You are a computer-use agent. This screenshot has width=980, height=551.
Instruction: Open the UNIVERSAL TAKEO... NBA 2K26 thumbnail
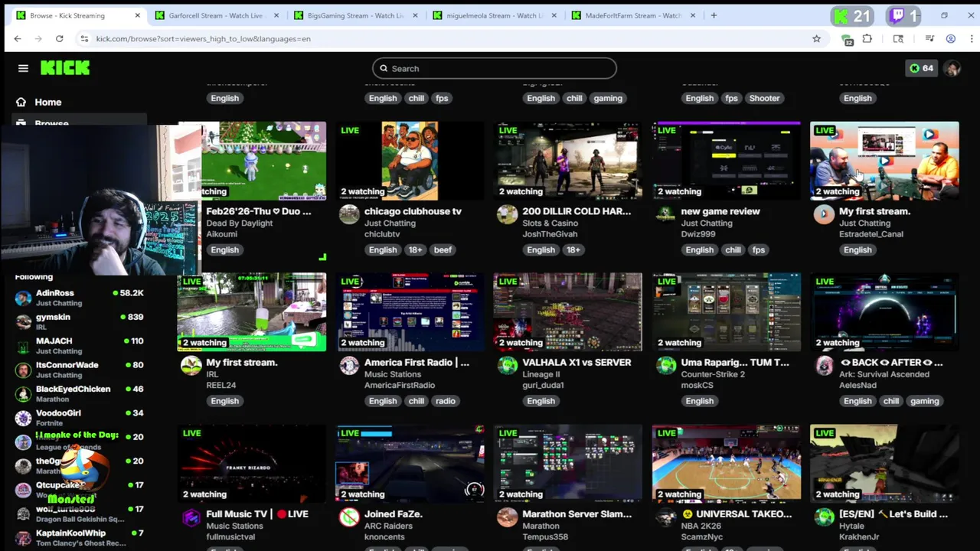coord(727,464)
